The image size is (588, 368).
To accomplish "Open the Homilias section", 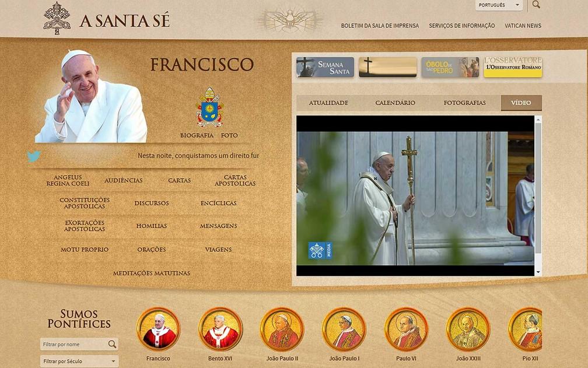I will point(152,226).
